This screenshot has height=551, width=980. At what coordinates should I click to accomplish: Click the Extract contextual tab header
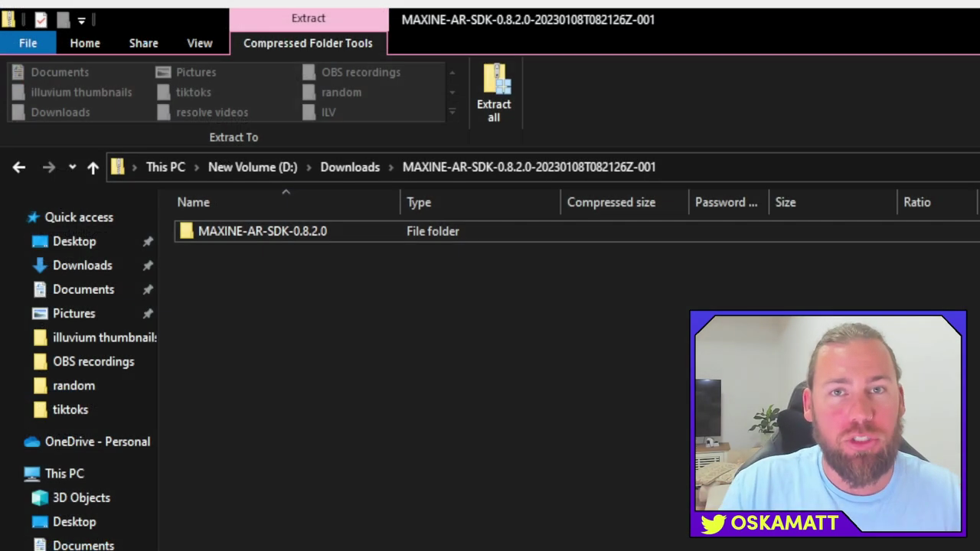[x=309, y=18]
